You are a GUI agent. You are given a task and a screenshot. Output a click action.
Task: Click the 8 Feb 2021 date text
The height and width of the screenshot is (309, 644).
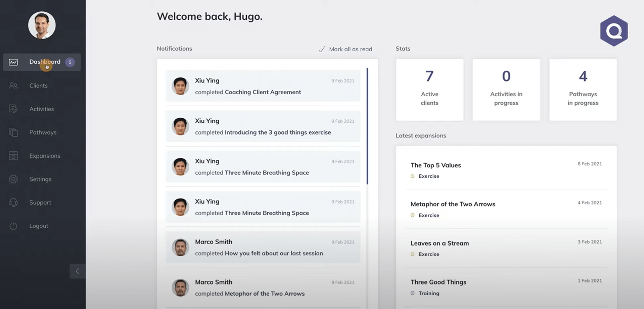(x=590, y=164)
